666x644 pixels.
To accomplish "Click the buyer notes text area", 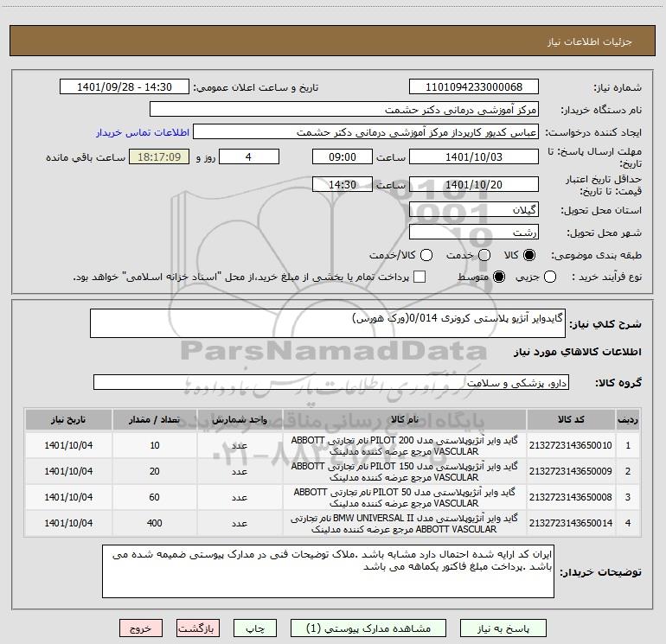I will coord(328,571).
